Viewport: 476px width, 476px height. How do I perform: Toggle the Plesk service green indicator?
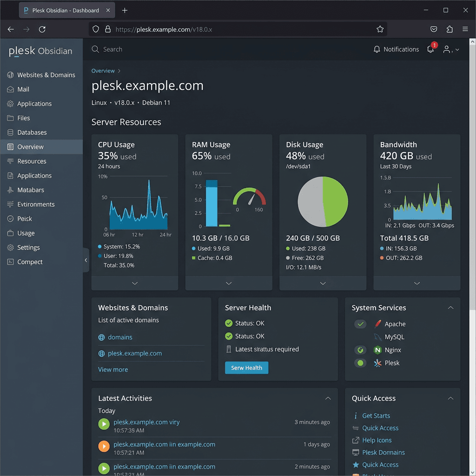coord(360,363)
